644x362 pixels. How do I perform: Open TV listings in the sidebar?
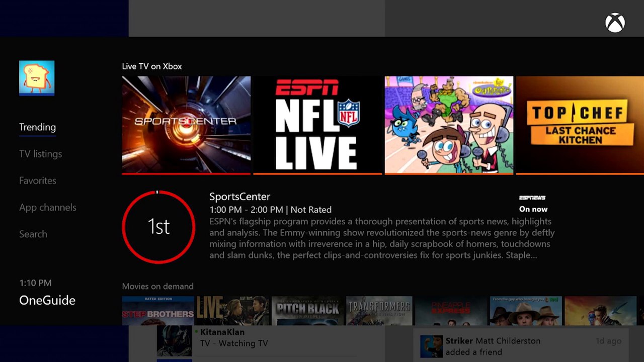point(40,154)
